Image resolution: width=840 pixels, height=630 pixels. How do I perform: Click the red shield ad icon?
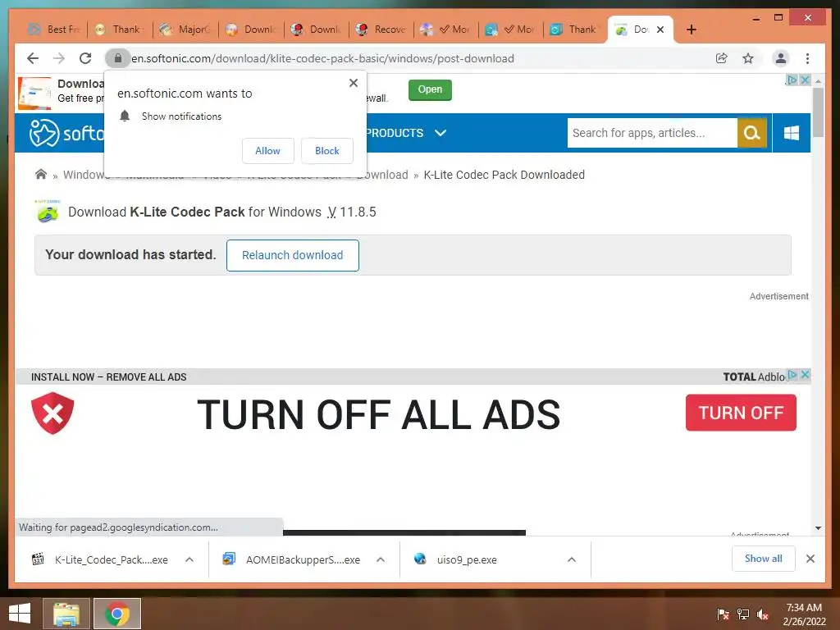52,413
